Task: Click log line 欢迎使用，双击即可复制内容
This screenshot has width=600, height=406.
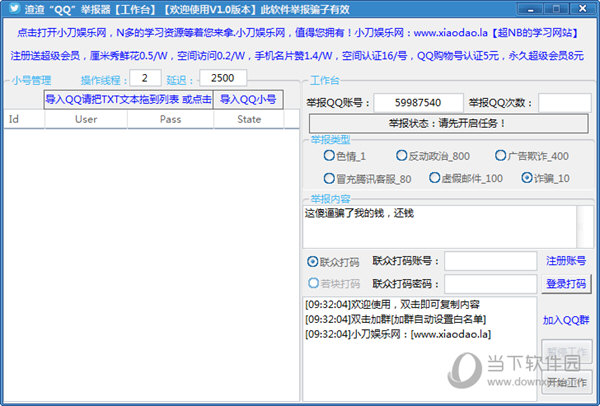Action: tap(392, 305)
